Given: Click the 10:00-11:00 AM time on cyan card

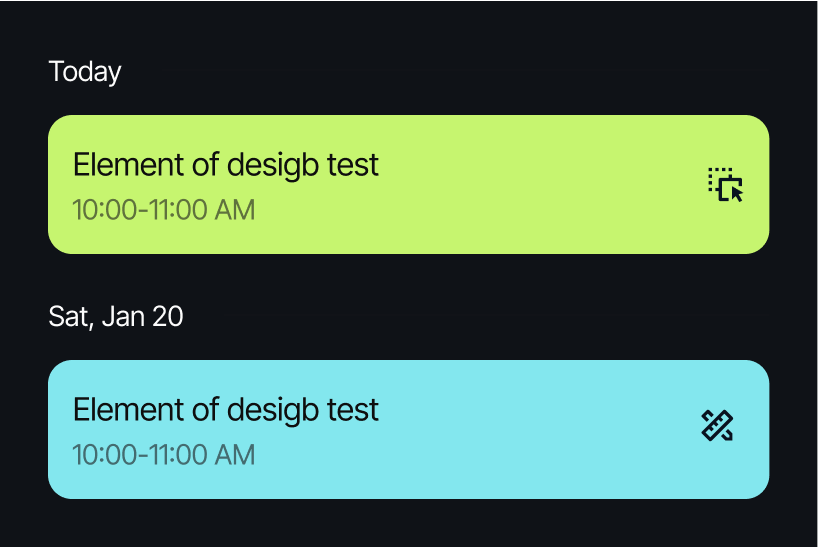Looking at the screenshot, I should tap(164, 455).
